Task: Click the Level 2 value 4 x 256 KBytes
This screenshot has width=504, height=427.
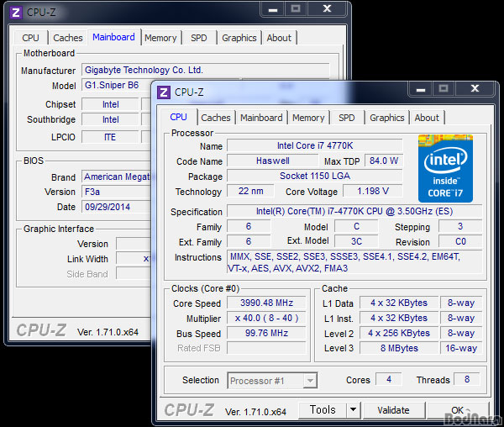Action: coord(399,333)
